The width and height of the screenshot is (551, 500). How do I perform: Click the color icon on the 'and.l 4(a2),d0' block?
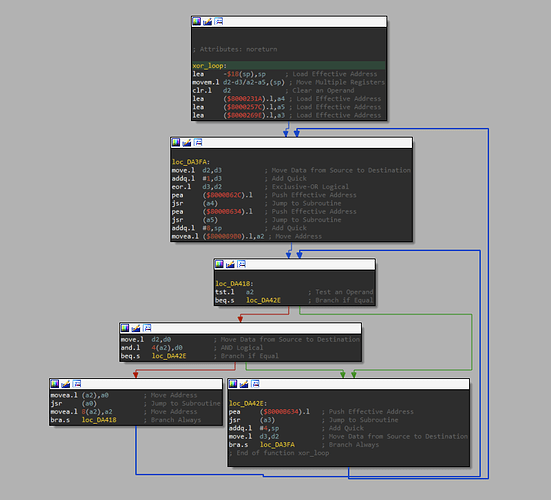point(125,328)
